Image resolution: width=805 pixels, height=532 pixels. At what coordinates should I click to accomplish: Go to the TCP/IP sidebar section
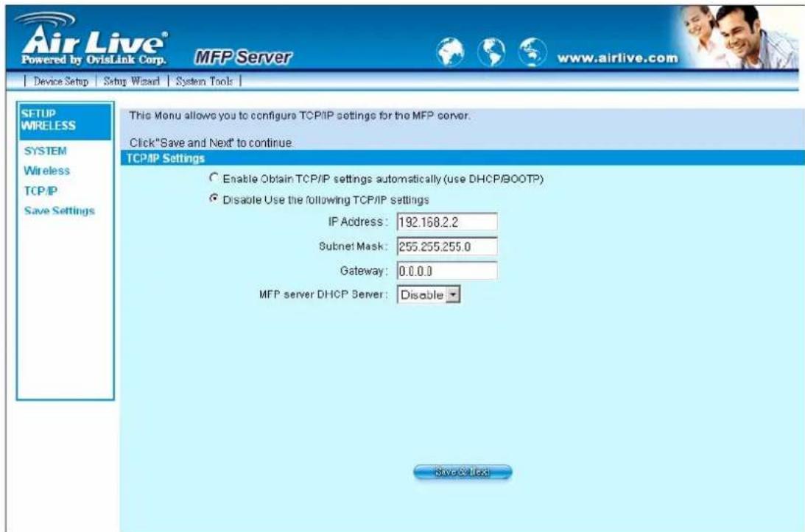[x=41, y=191]
